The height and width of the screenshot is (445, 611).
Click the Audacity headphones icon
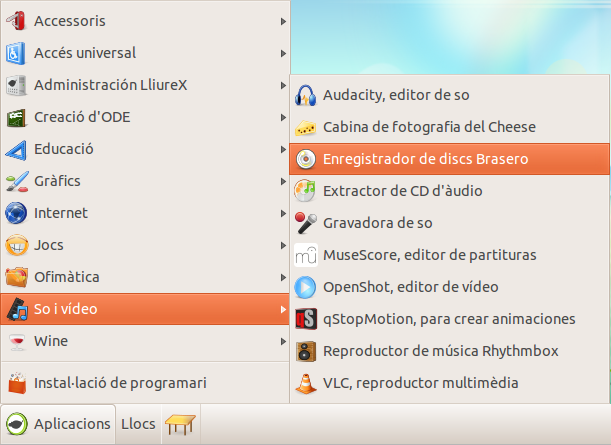[306, 96]
